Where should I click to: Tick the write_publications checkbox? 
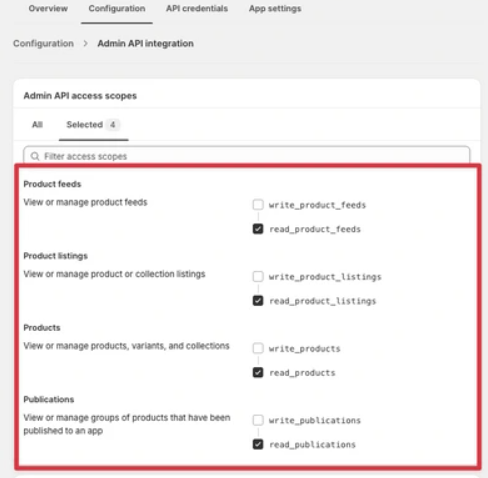click(258, 420)
